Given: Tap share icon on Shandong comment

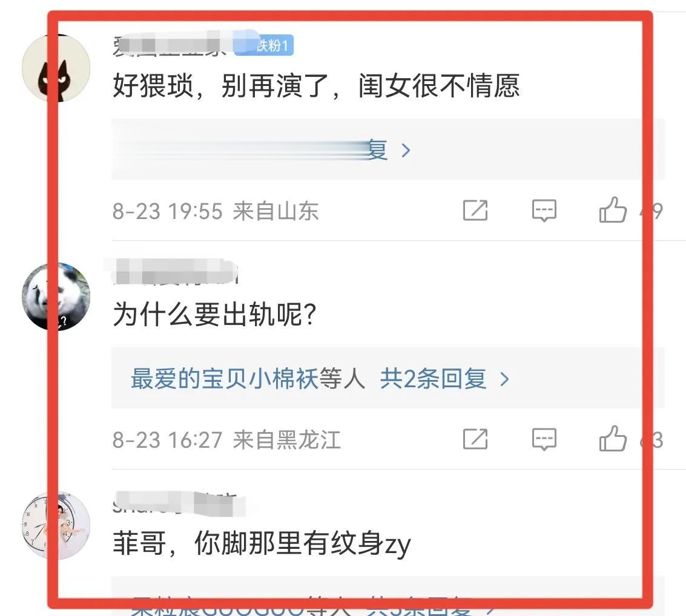Looking at the screenshot, I should tap(475, 211).
